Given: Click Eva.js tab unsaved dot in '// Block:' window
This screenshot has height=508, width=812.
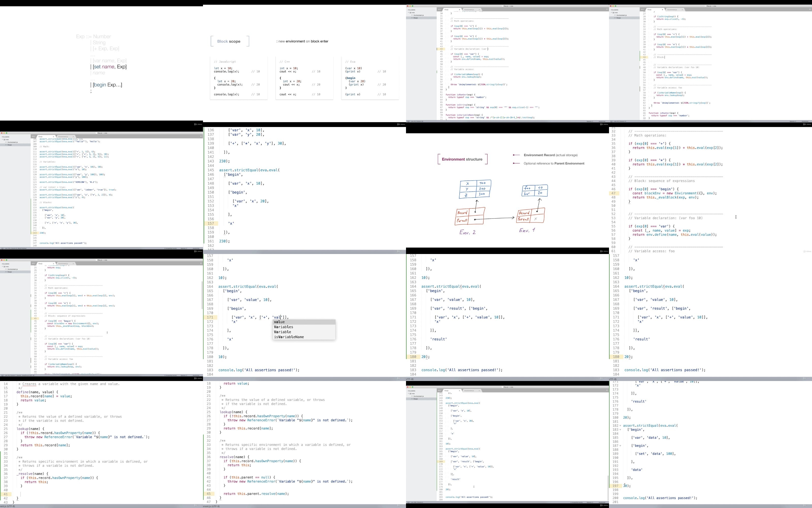Looking at the screenshot, I should coord(662,9).
